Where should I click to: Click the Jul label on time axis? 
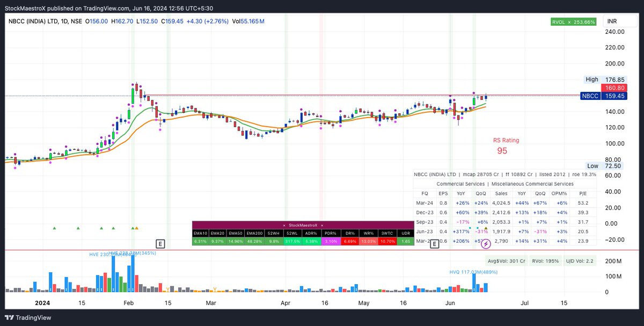click(525, 302)
